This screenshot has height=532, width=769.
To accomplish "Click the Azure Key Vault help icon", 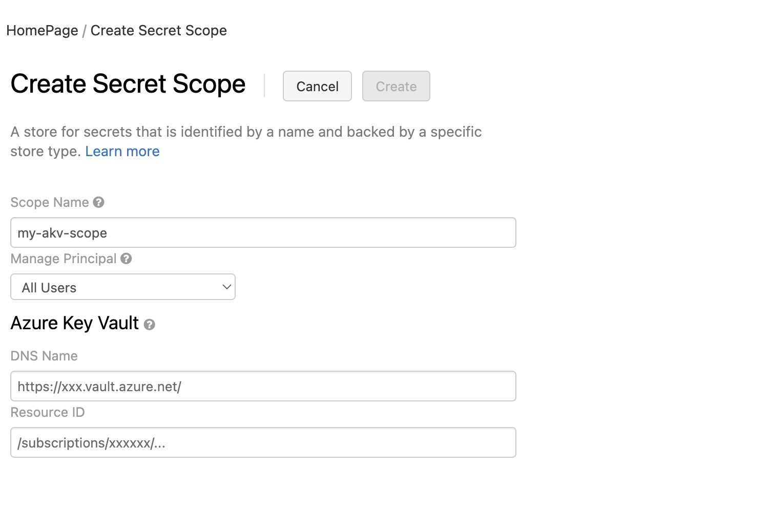I will coord(149,324).
